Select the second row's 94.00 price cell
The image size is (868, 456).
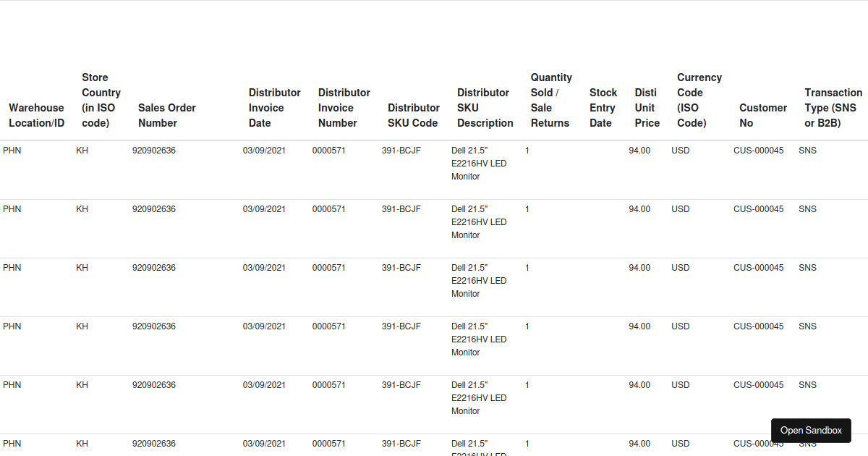(639, 209)
